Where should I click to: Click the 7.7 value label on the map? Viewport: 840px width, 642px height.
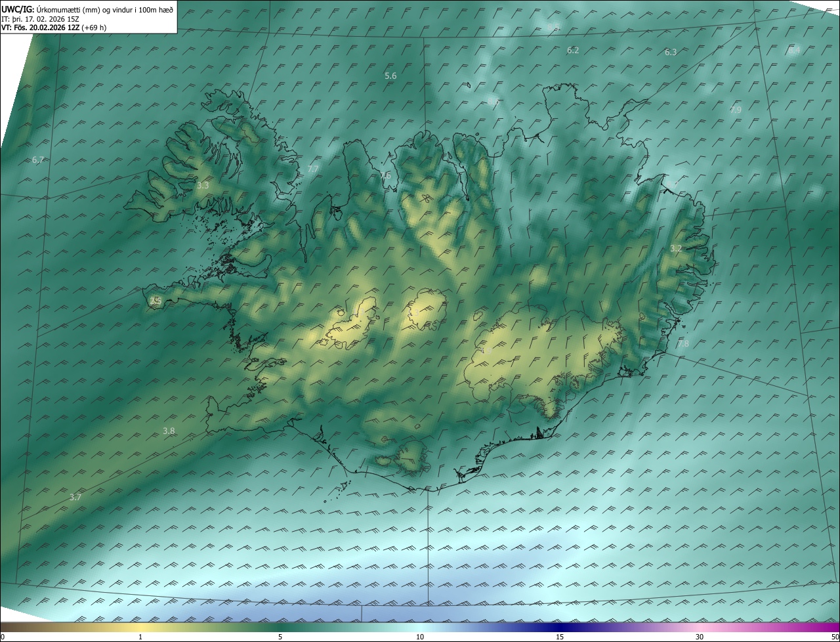pyautogui.click(x=313, y=169)
